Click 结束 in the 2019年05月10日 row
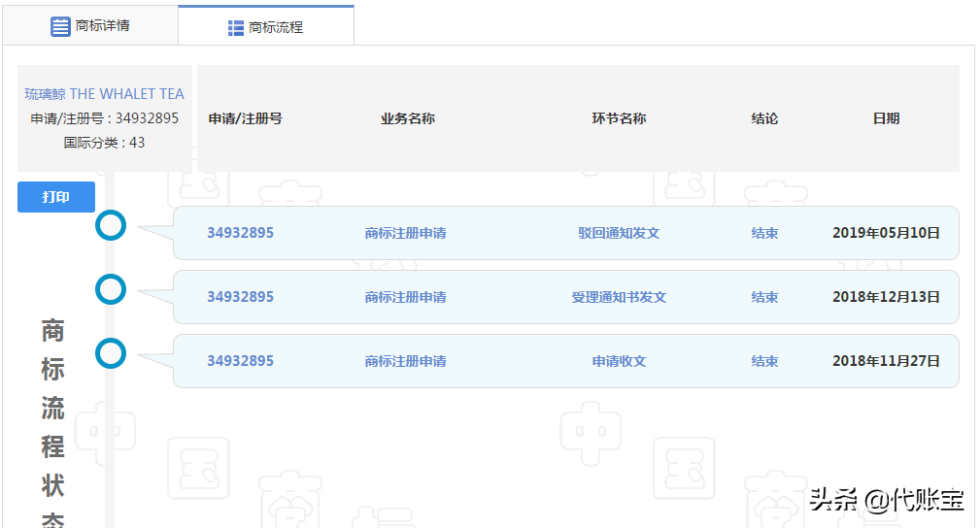Screen dimensions: 980x528 click(x=764, y=233)
